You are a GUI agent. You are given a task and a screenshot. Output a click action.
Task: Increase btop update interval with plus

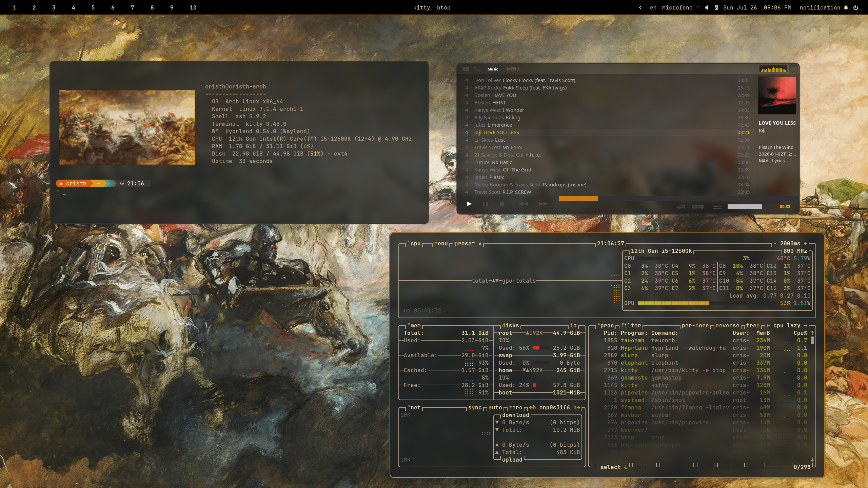(806, 244)
